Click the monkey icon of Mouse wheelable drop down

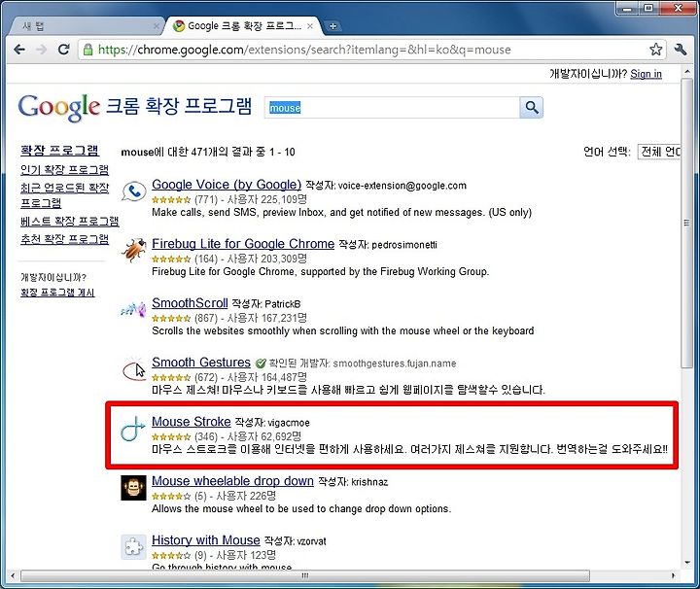133,488
